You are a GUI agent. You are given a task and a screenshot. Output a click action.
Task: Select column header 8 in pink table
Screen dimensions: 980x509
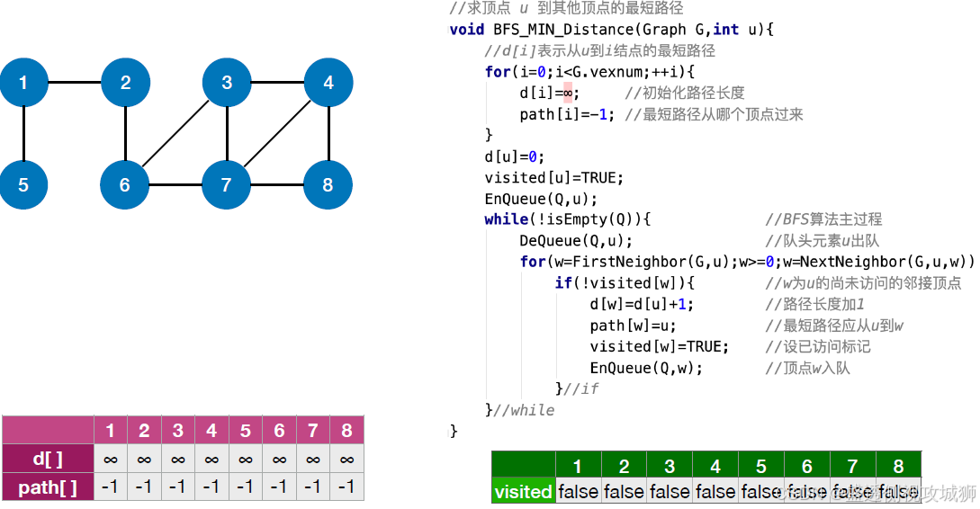pyautogui.click(x=346, y=430)
